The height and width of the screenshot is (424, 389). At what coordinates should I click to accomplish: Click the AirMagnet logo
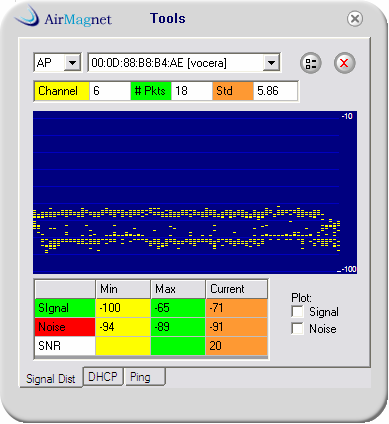[x=63, y=17]
